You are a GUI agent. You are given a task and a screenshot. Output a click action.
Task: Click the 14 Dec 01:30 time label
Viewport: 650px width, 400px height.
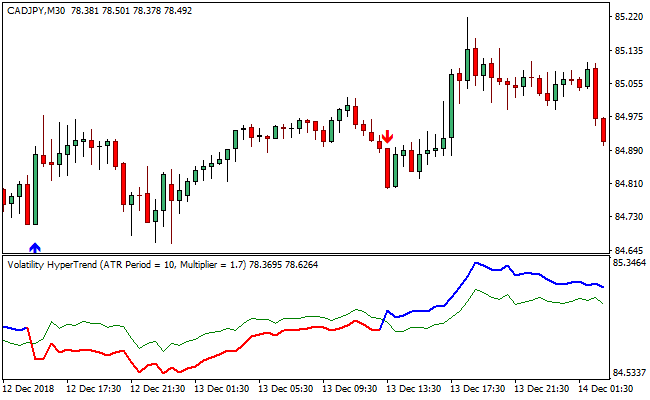606,389
